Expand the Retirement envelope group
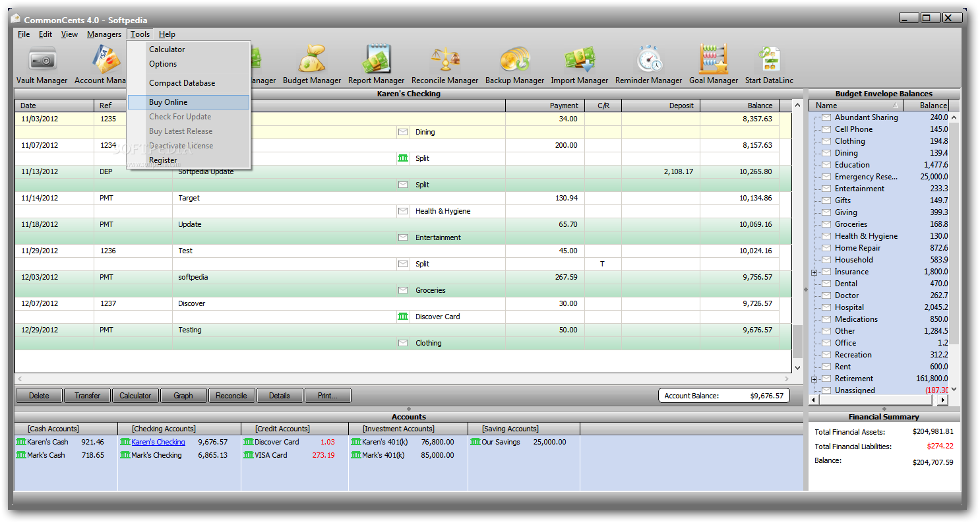The height and width of the screenshot is (523, 980). click(814, 379)
